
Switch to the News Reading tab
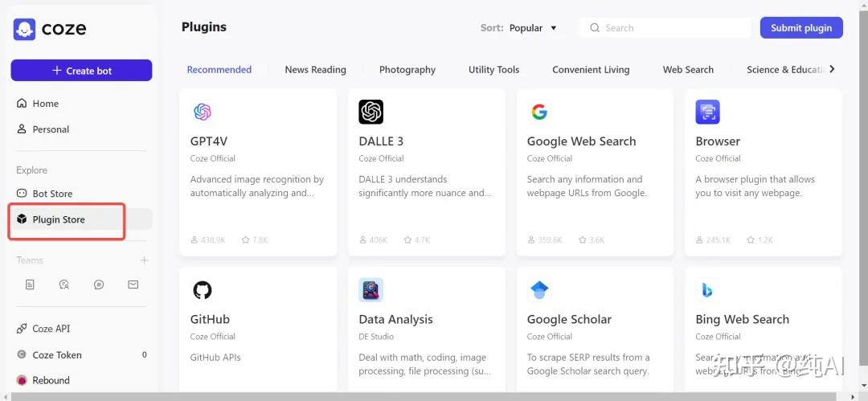(x=315, y=70)
